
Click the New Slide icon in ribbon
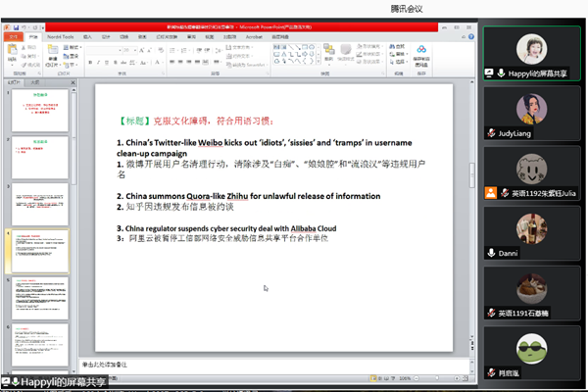(x=53, y=50)
